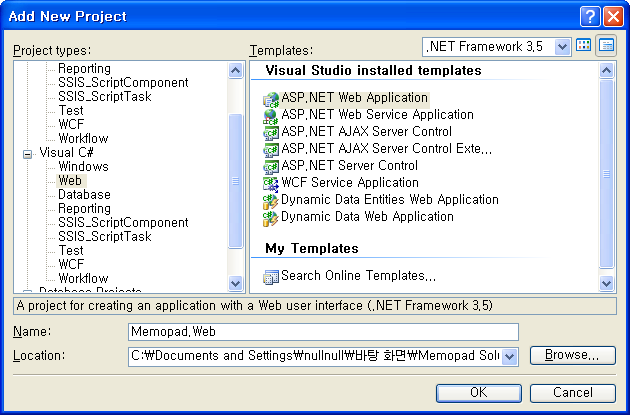Select WCF Service Application template

pyautogui.click(x=350, y=183)
